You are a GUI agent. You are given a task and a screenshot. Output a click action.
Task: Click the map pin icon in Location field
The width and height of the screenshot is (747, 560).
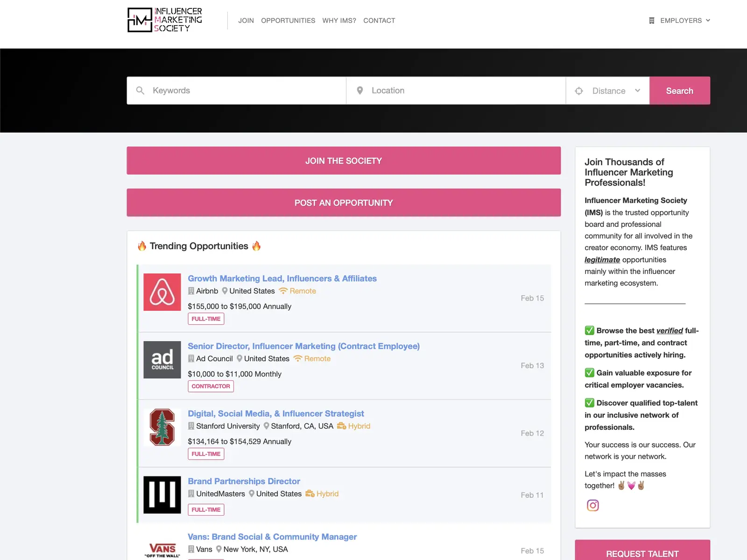[x=360, y=91]
